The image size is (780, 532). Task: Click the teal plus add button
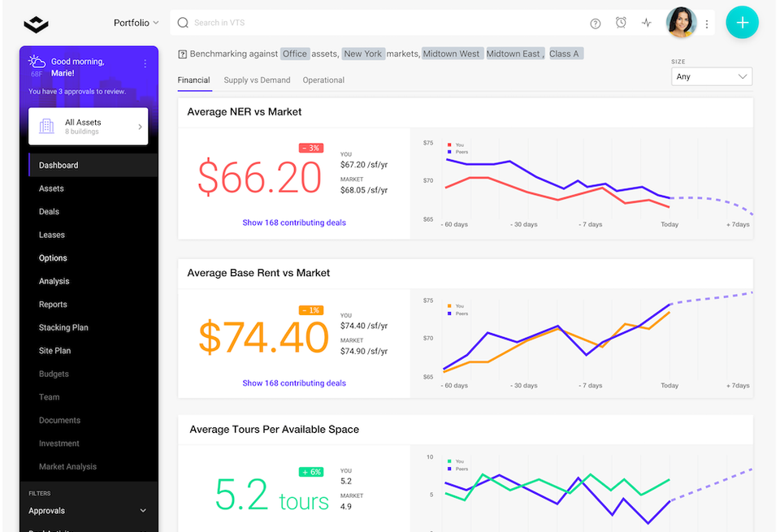click(742, 23)
